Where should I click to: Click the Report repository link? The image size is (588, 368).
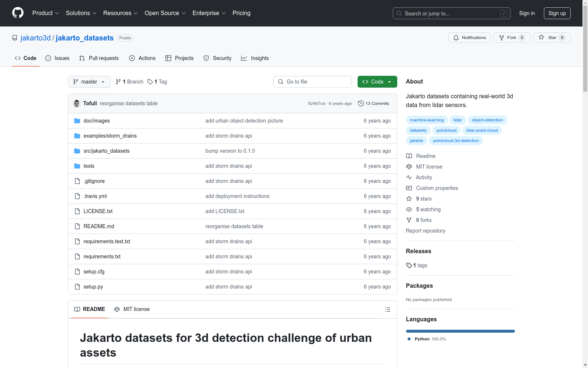426,231
